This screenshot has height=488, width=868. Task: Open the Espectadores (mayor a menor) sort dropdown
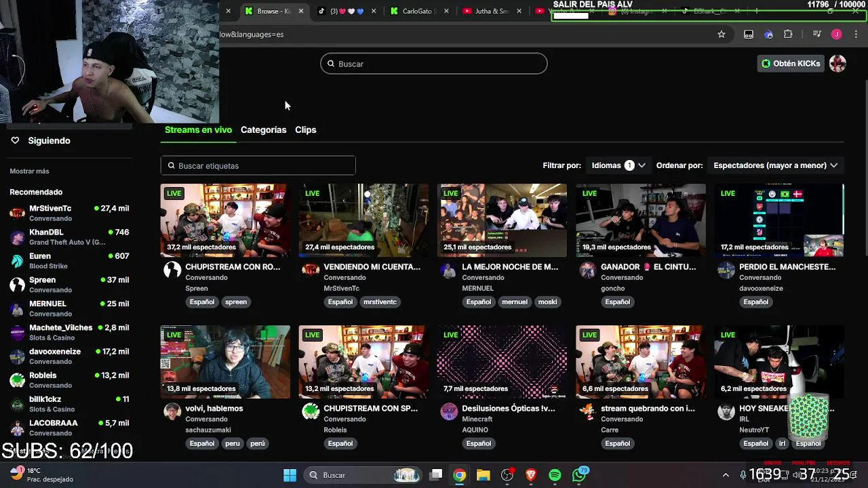pos(775,165)
